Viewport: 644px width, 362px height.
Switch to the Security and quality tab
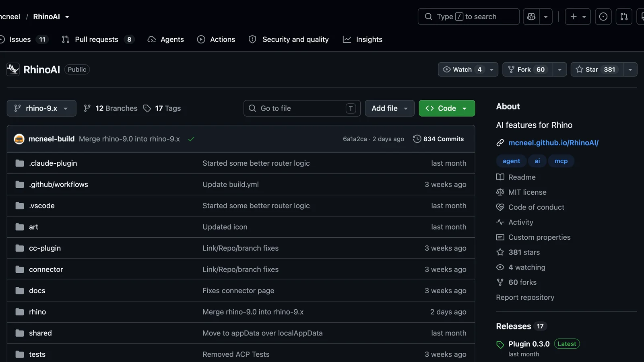coord(289,39)
